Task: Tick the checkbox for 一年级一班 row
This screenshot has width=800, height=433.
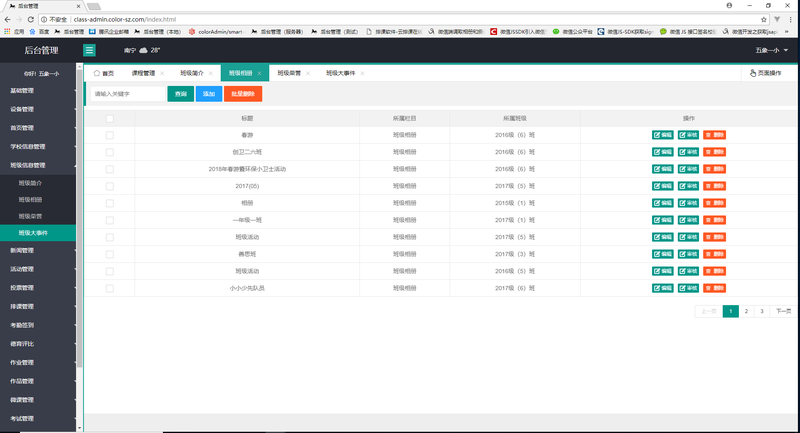Action: [110, 220]
